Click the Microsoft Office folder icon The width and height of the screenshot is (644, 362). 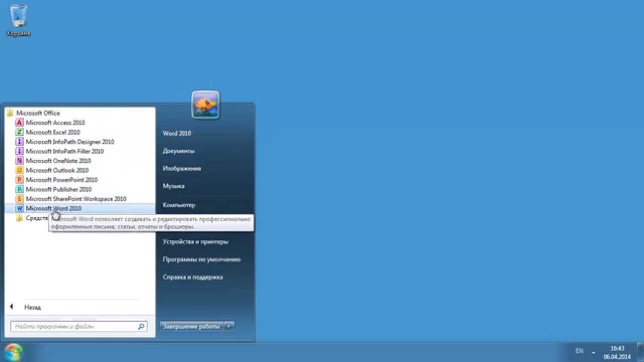tap(10, 113)
